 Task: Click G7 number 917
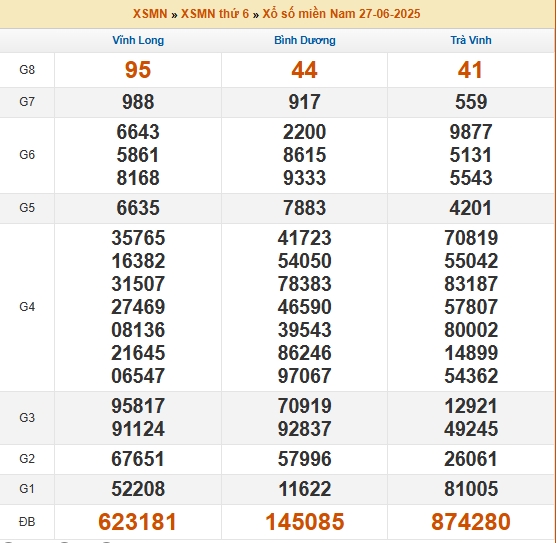click(x=304, y=102)
